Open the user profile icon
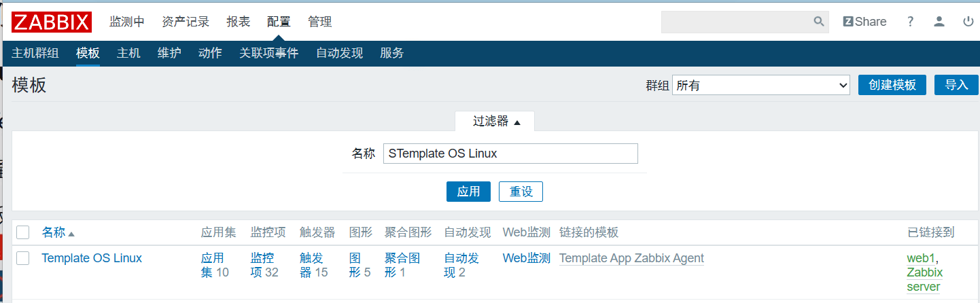Image resolution: width=980 pixels, height=303 pixels. click(939, 22)
